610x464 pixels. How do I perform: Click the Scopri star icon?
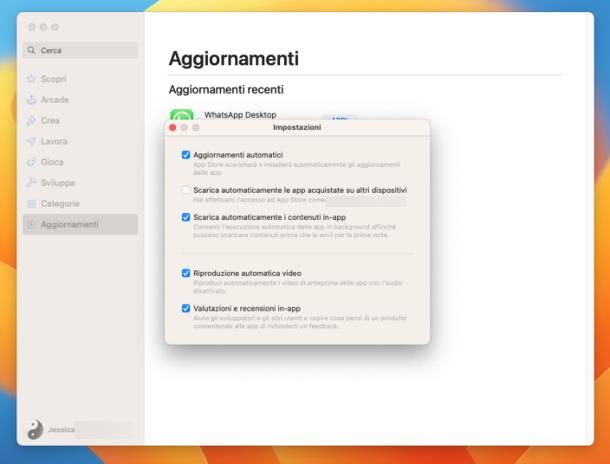click(x=31, y=79)
